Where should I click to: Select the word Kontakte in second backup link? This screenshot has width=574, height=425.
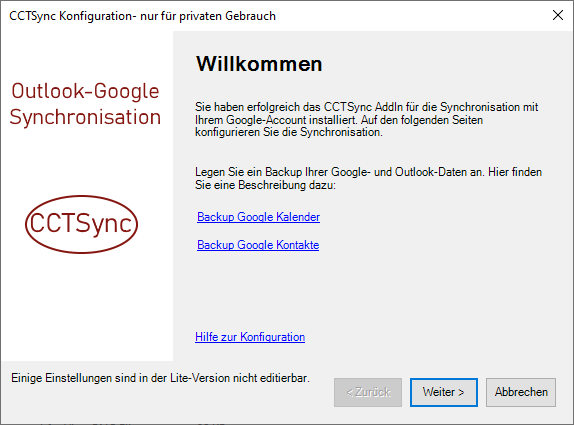(298, 245)
